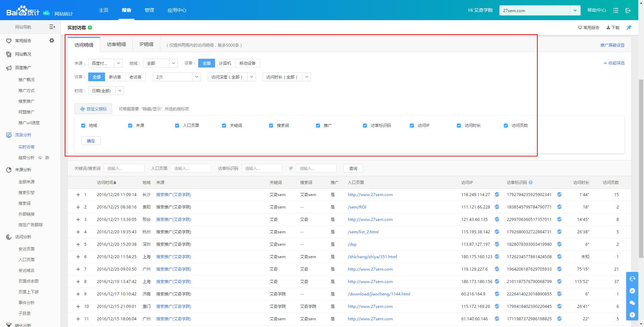Expand row 1 details with plus sign
The image size is (644, 327).
pos(78,195)
